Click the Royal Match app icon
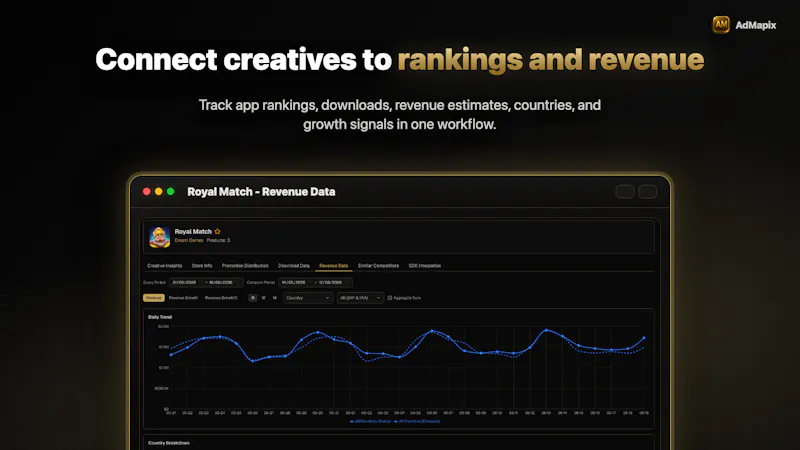Image resolution: width=800 pixels, height=450 pixels. click(160, 237)
